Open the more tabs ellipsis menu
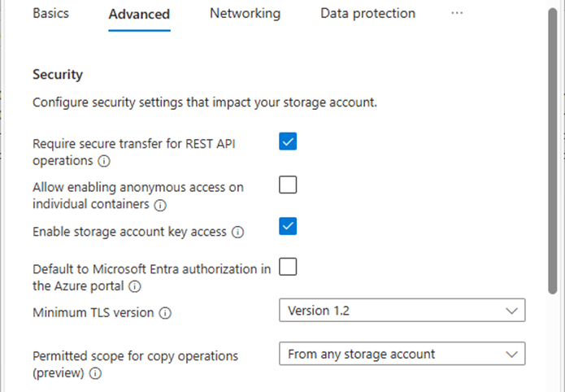 coord(457,13)
